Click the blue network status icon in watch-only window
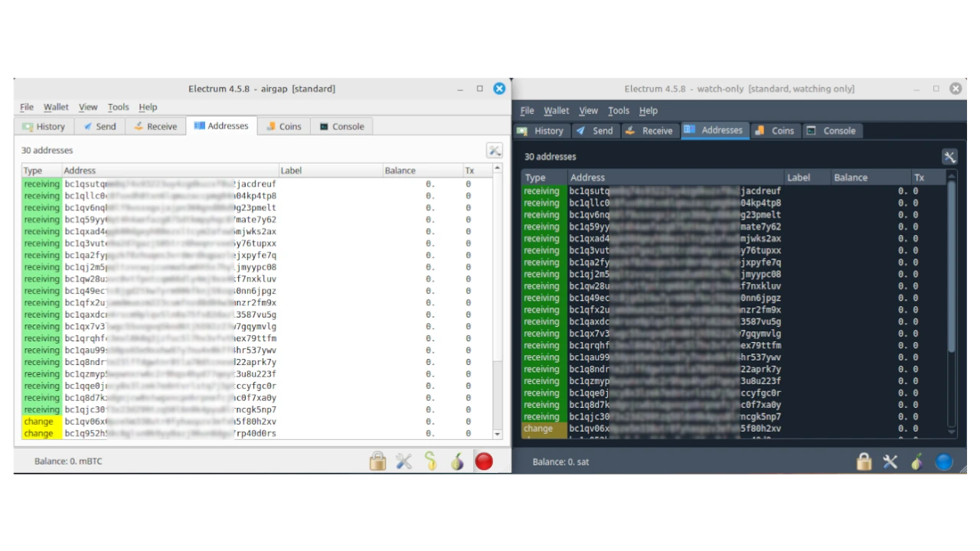The width and height of the screenshot is (980, 551). 943,461
